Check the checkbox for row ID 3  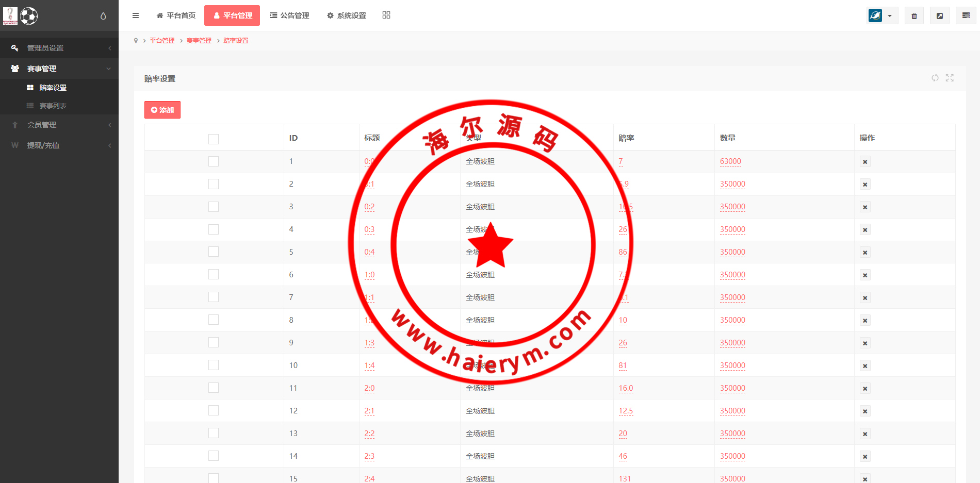[x=214, y=207]
